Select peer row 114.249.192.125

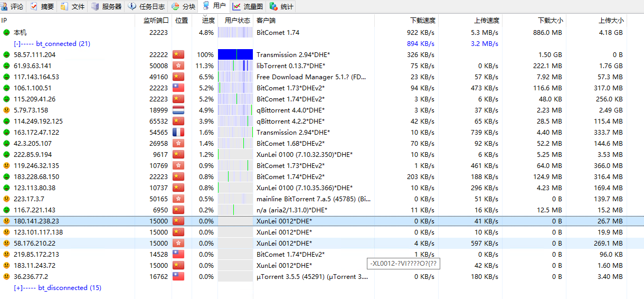pos(322,122)
